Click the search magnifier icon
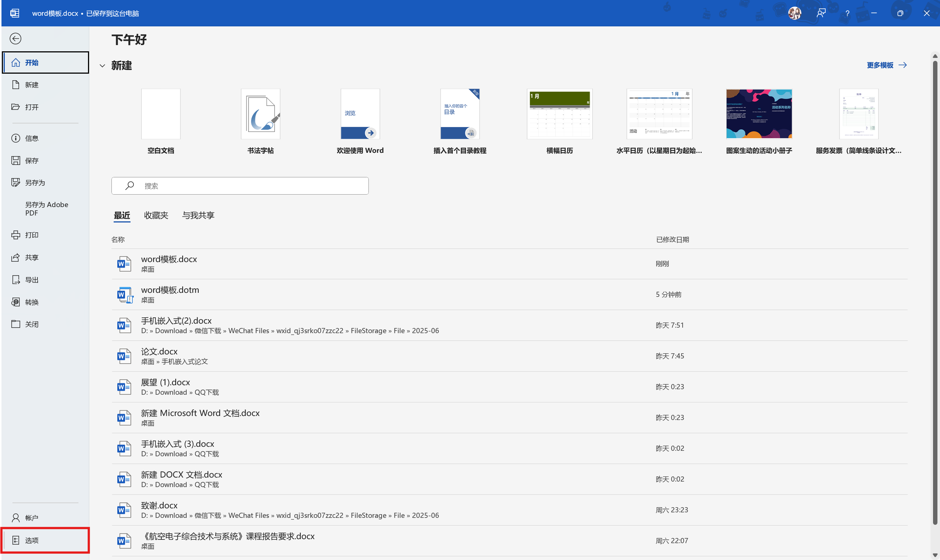The width and height of the screenshot is (940, 560). 130,186
